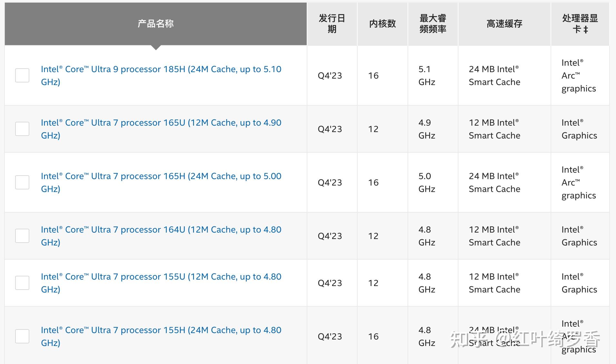
Task: Sort by 高速缓存 column header
Action: [x=504, y=24]
